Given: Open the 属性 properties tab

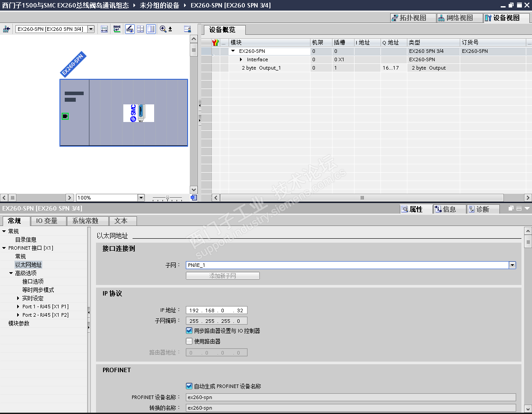Looking at the screenshot, I should (416, 209).
